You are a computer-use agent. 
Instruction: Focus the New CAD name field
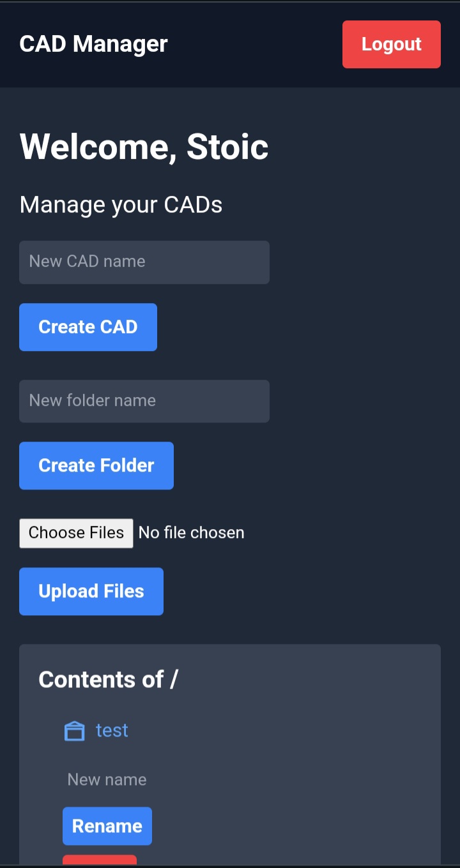pyautogui.click(x=144, y=262)
